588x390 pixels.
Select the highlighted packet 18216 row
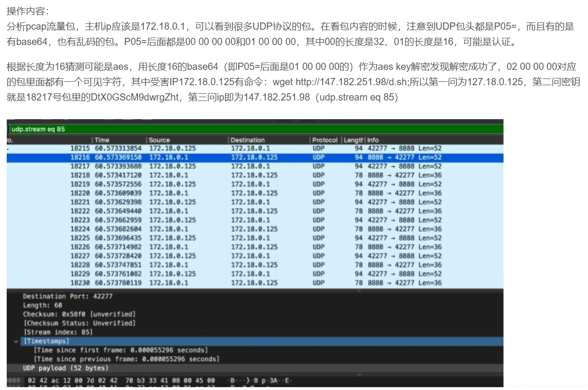click(255, 157)
